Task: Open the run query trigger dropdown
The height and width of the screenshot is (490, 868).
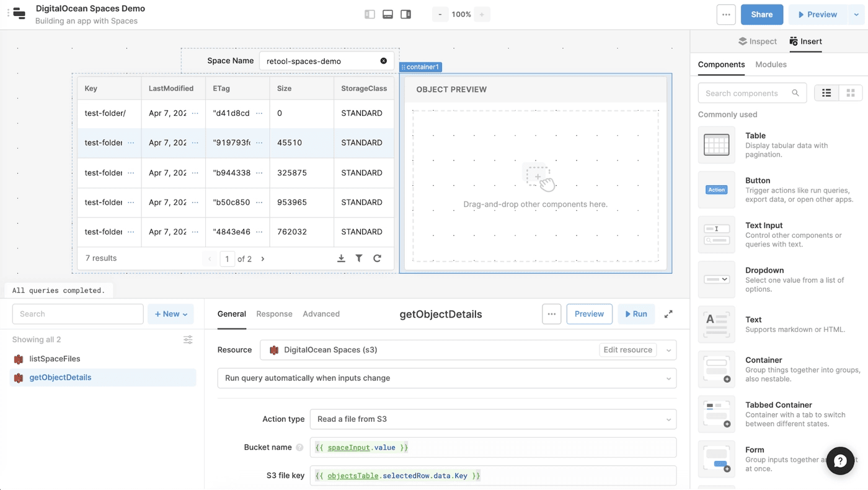Action: 446,378
